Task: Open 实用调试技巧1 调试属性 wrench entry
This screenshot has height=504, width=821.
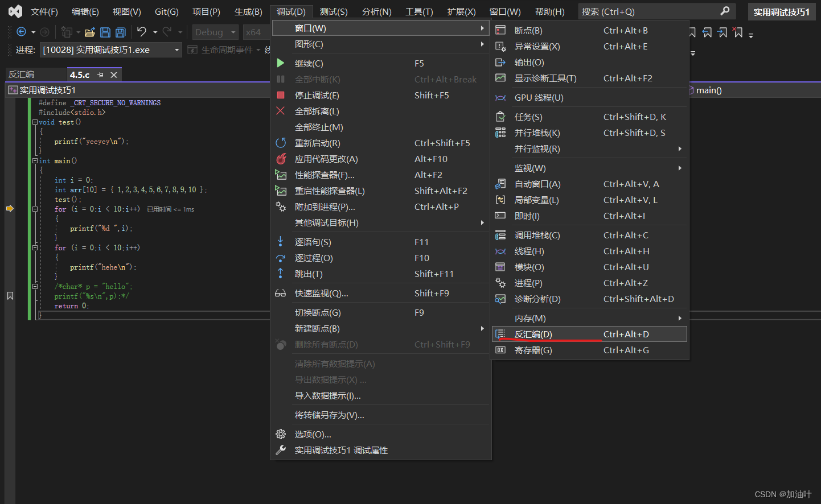Action: click(x=380, y=450)
